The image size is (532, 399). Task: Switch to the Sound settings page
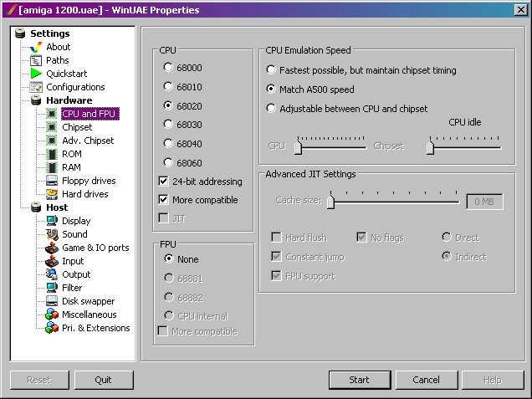[x=74, y=234]
